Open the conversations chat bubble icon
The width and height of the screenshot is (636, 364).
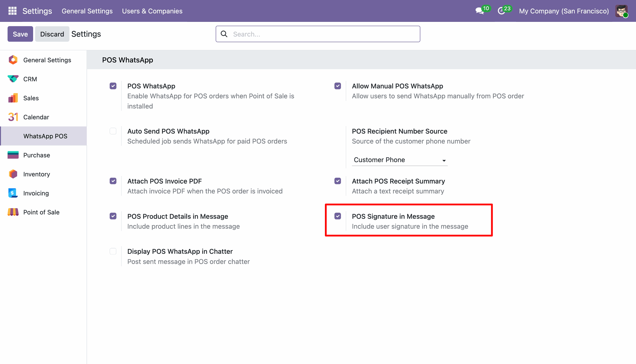coord(479,11)
